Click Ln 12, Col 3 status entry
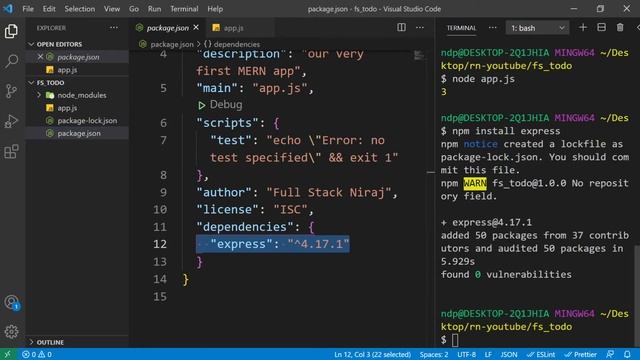This screenshot has width=640, height=360. point(372,354)
